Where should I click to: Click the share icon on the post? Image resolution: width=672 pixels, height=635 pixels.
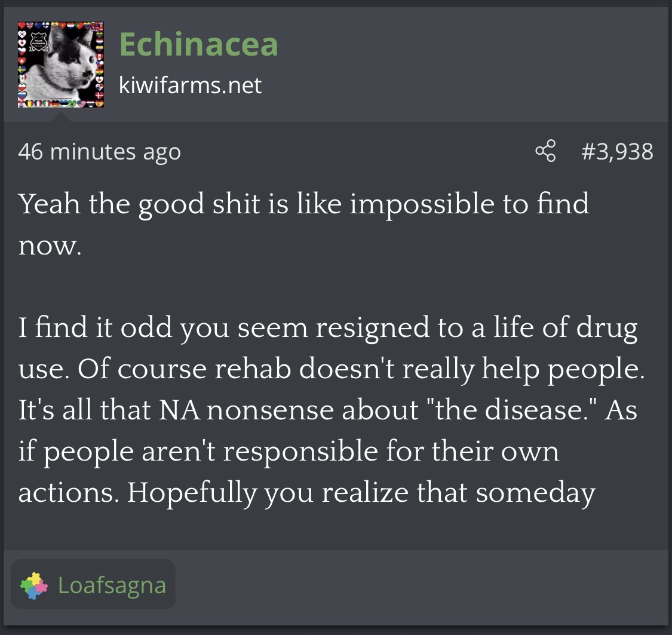point(545,152)
